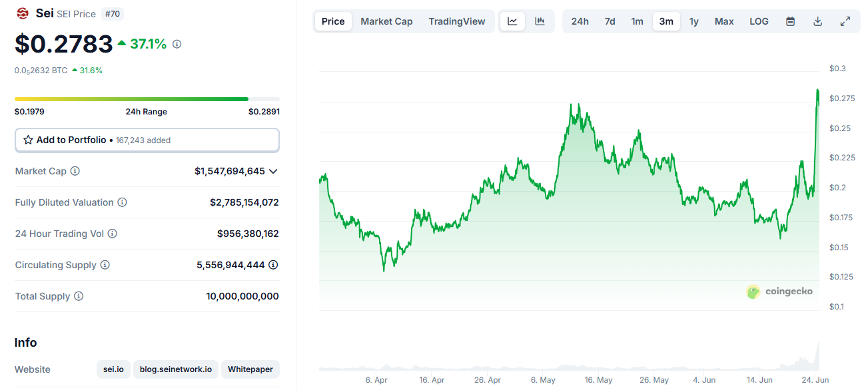This screenshot has height=390, width=868.
Task: Open Market Cap info tooltip icon
Action: pyautogui.click(x=75, y=171)
